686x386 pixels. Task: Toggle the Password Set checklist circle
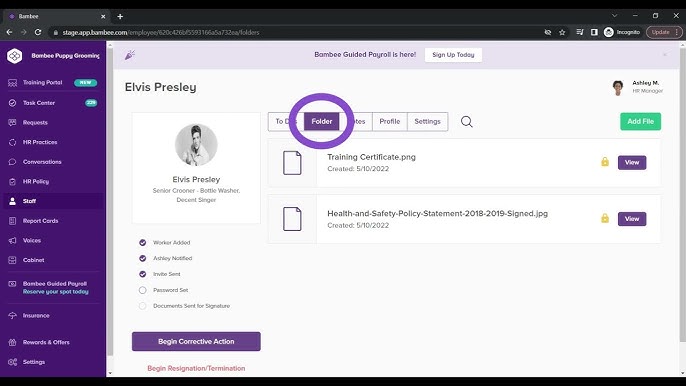pos(143,290)
